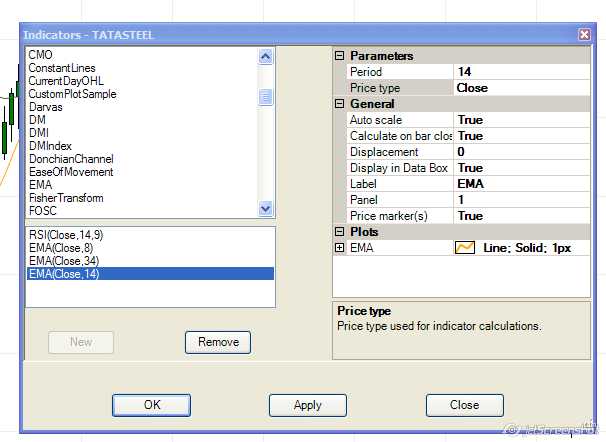Click the Display in Data Box label
The width and height of the screenshot is (606, 442).
[398, 168]
